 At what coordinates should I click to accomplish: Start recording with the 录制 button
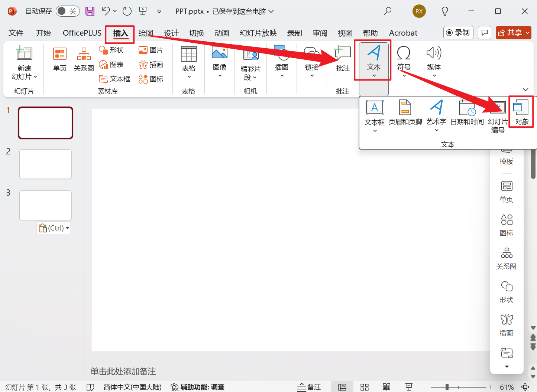[458, 33]
